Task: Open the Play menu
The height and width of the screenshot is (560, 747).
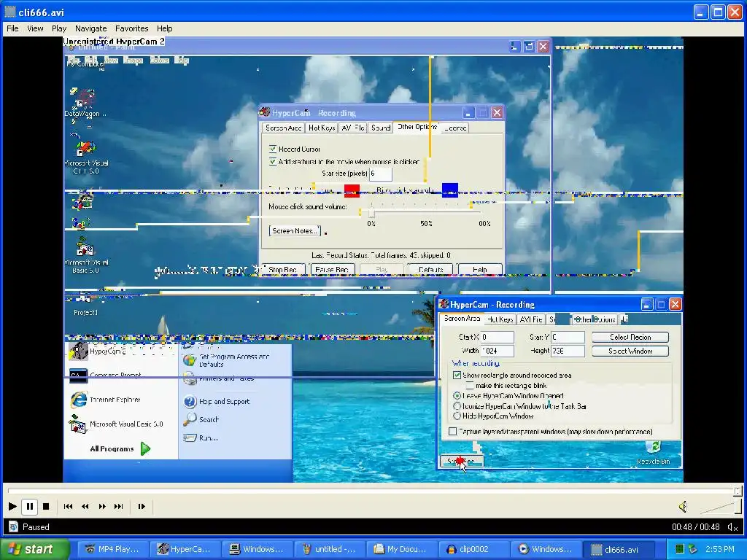Action: coord(59,28)
